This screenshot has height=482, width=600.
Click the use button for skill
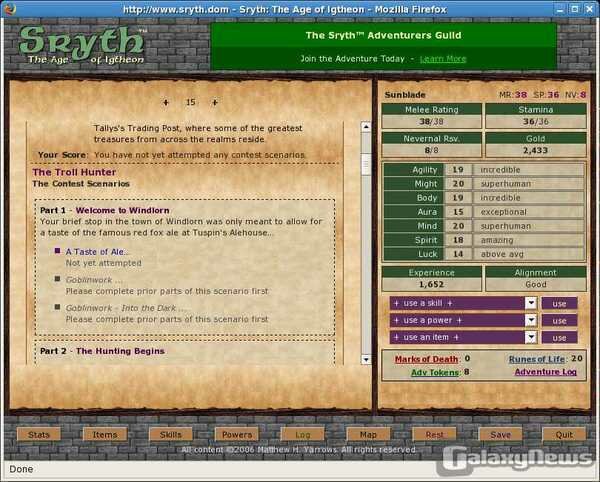pyautogui.click(x=559, y=304)
